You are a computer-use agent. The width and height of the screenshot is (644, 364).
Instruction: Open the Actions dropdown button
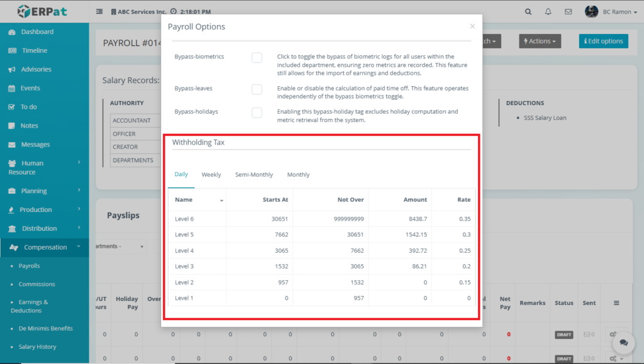(x=540, y=41)
